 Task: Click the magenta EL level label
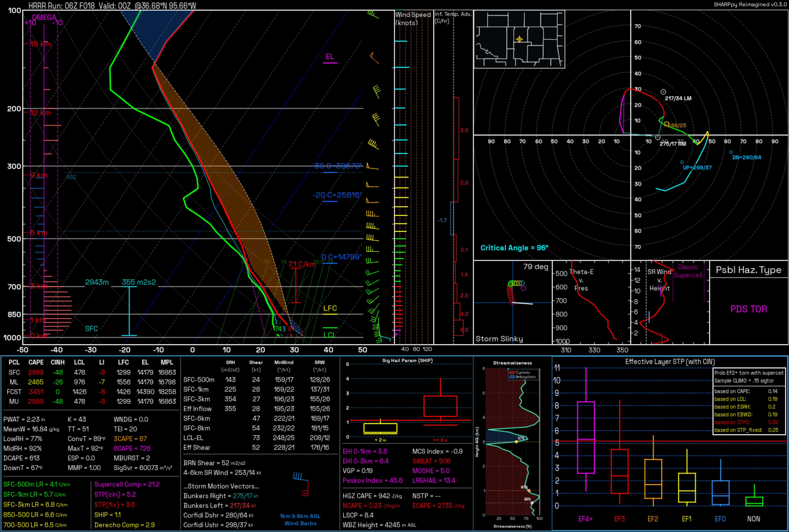[330, 57]
